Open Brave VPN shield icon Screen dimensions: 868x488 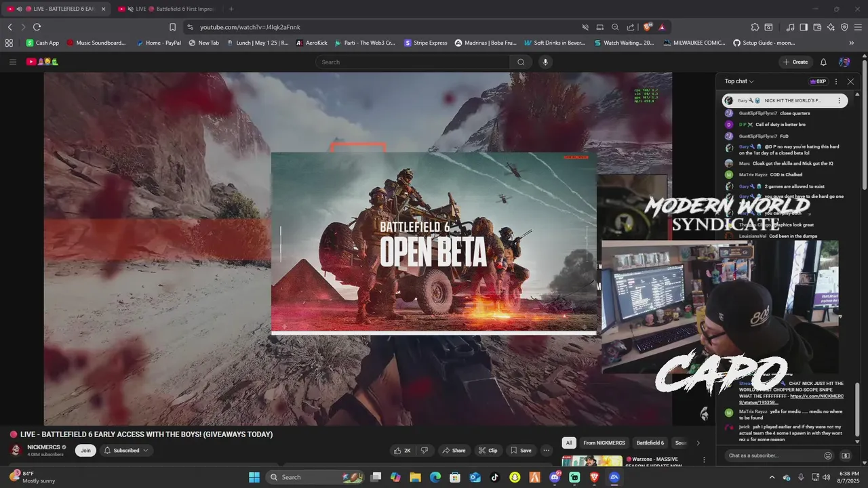(x=844, y=27)
